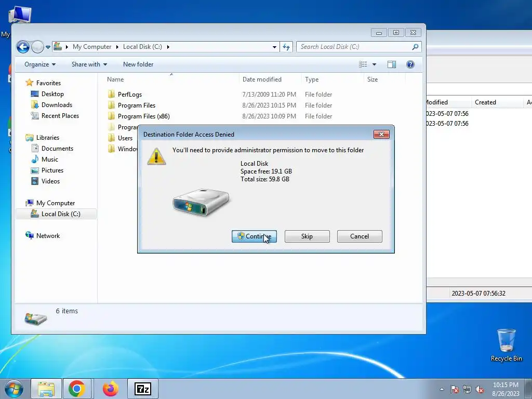
Task: Open Windows Explorer from taskbar
Action: (46, 389)
